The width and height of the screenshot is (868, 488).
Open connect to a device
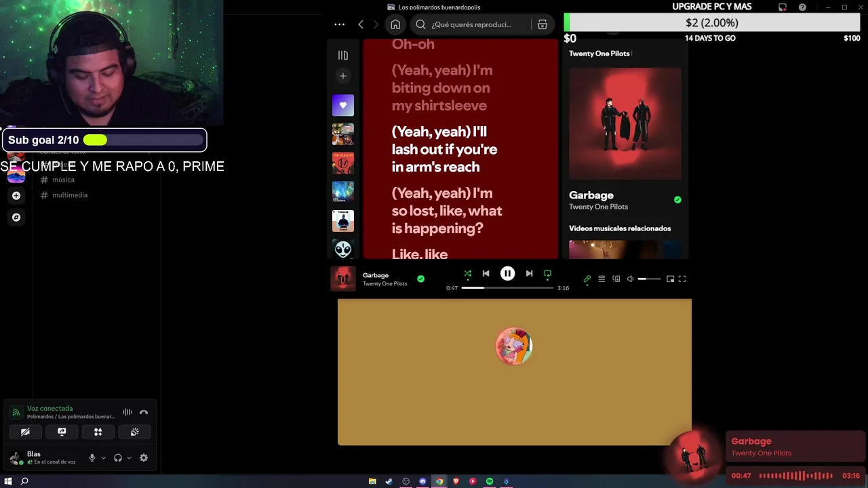click(x=616, y=279)
